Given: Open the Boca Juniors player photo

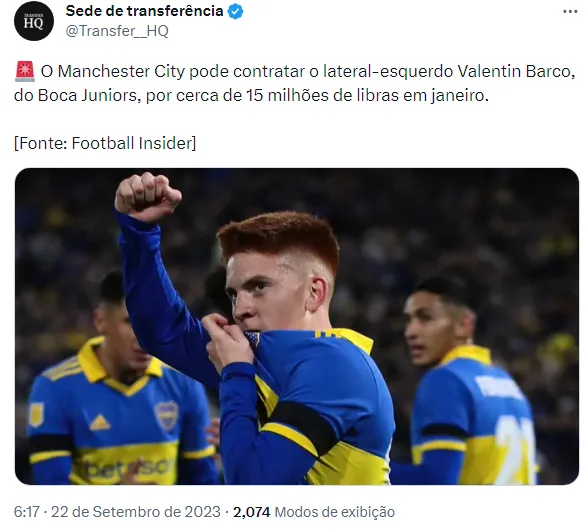Looking at the screenshot, I should click(x=297, y=326).
